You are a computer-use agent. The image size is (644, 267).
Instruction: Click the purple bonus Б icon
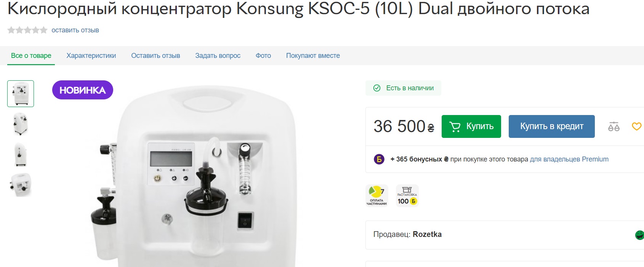click(379, 159)
